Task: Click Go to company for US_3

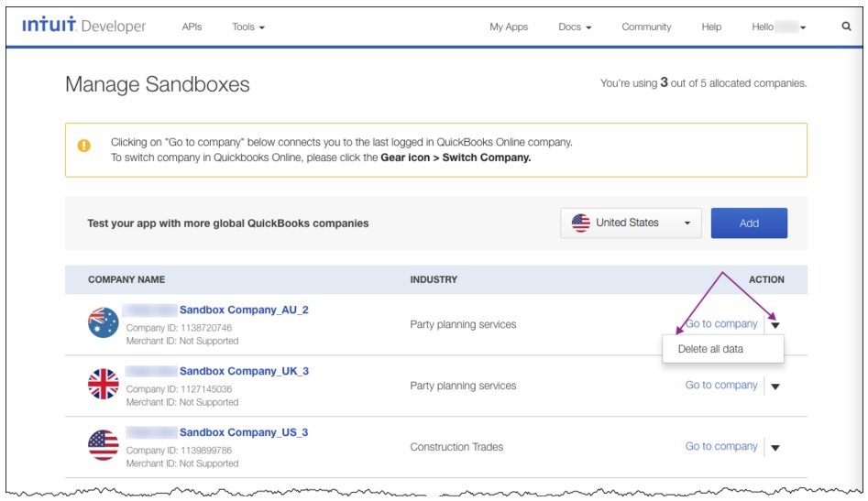Action: [721, 446]
